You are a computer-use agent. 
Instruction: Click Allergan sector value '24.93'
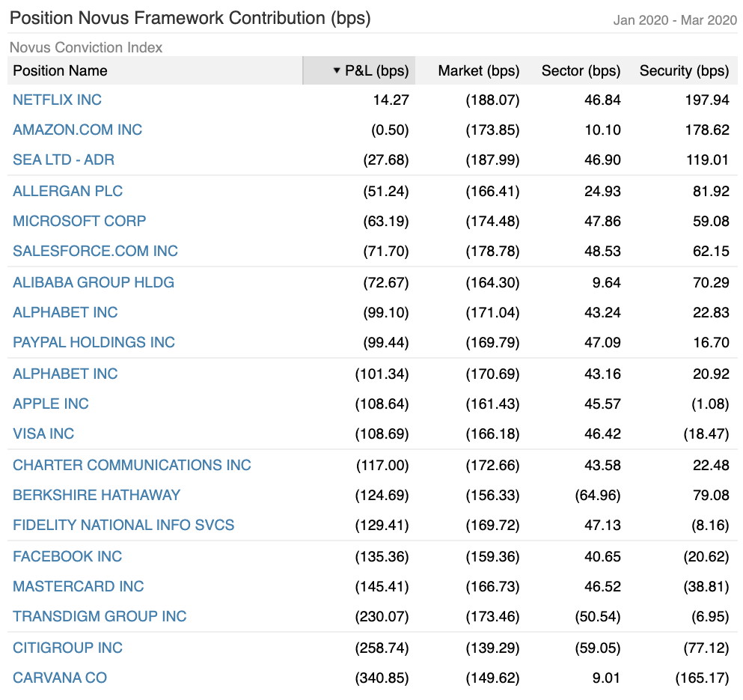point(603,191)
